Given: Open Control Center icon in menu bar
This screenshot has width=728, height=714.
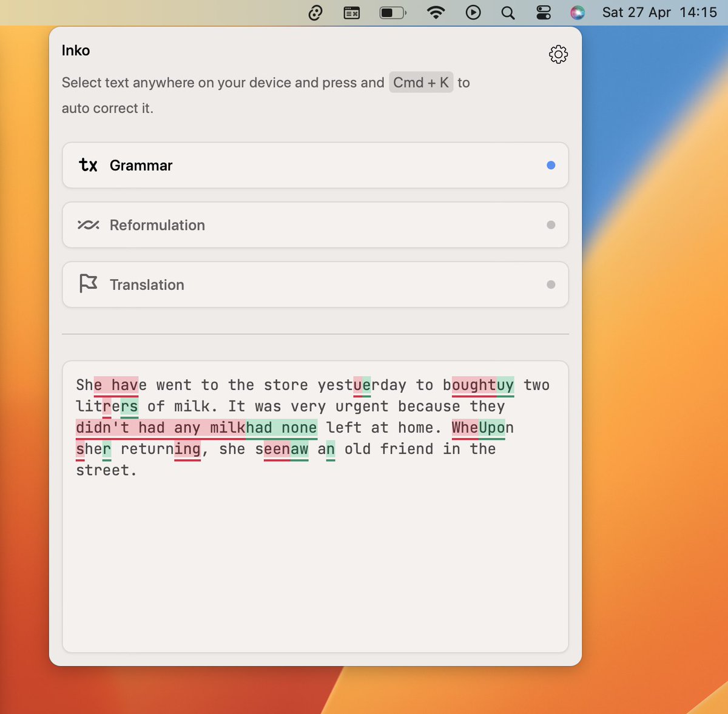Looking at the screenshot, I should pyautogui.click(x=544, y=13).
